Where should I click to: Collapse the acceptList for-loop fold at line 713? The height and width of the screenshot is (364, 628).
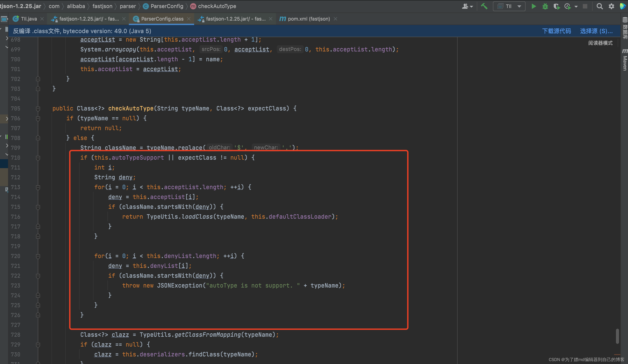point(38,187)
